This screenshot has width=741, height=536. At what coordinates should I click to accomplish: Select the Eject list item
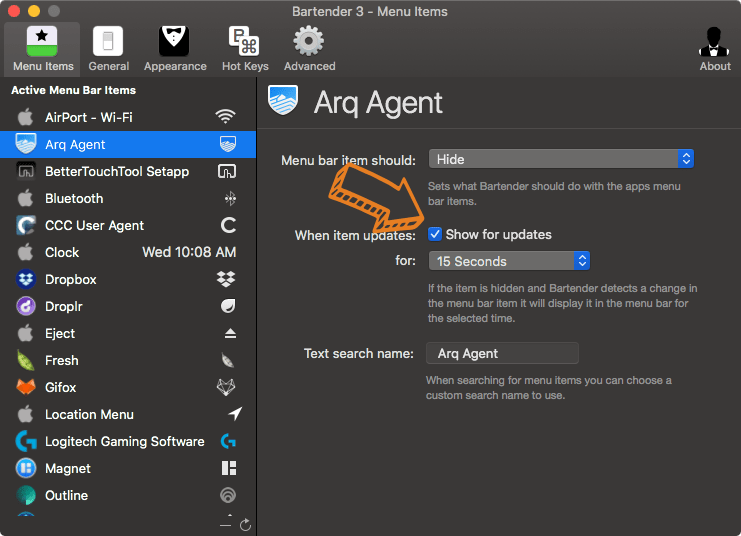[x=128, y=334]
